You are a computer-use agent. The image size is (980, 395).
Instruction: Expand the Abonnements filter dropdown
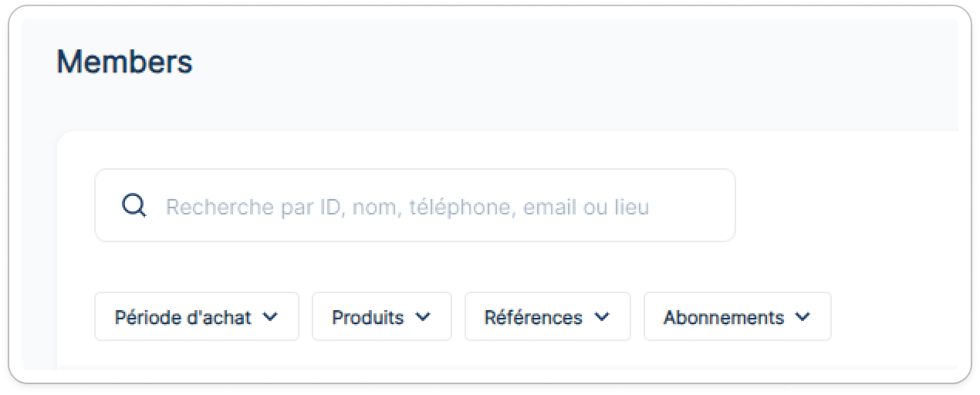[x=738, y=316]
